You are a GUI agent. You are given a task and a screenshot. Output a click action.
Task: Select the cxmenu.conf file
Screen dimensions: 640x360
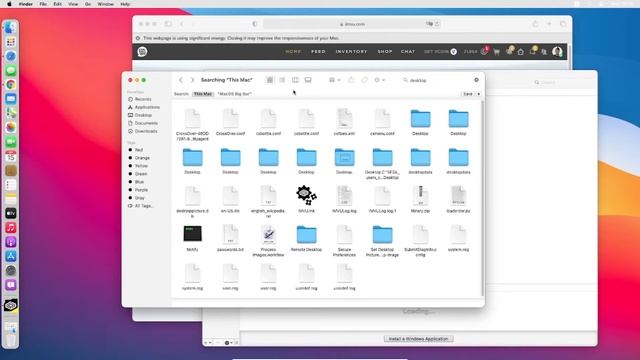(x=382, y=122)
